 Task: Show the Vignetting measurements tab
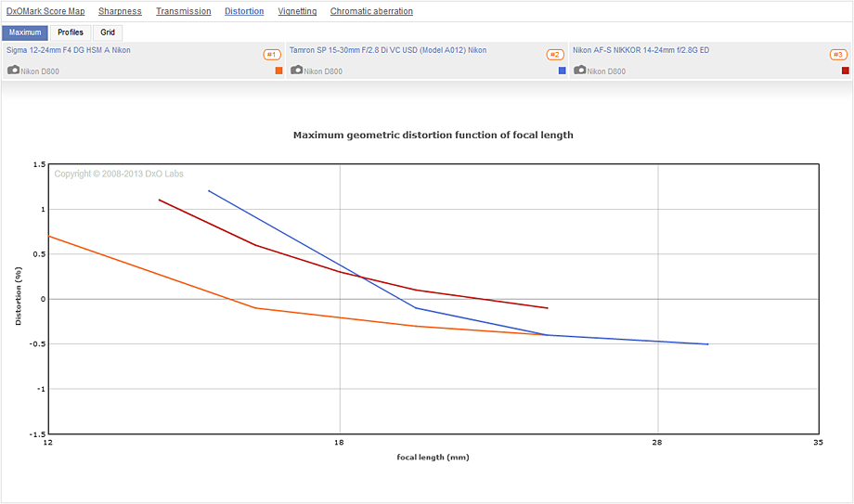[x=297, y=11]
